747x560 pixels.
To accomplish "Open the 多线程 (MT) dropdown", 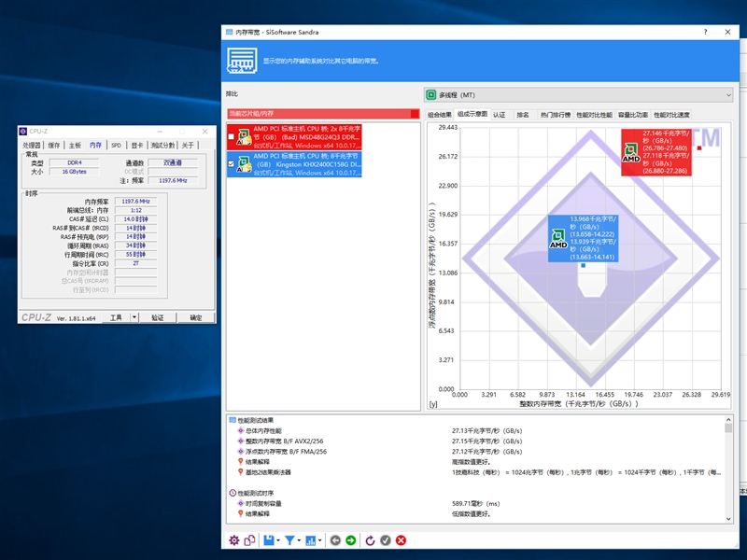I will [578, 95].
